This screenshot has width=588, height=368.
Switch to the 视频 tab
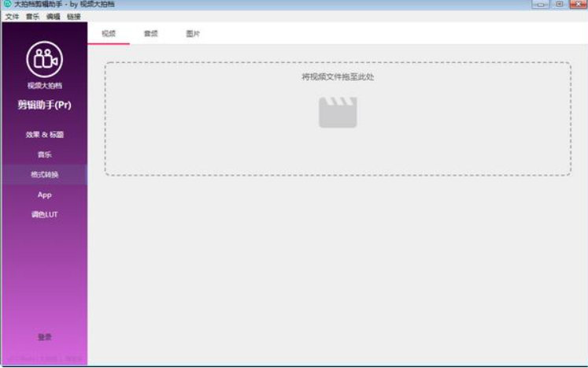(109, 34)
